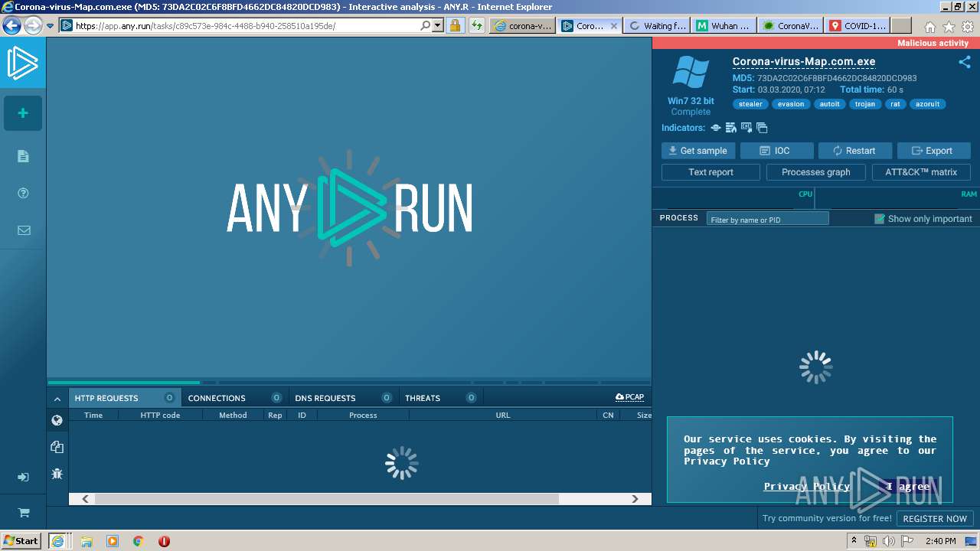Image resolution: width=980 pixels, height=551 pixels.
Task: Open the shopping cart pricing icon
Action: [24, 513]
